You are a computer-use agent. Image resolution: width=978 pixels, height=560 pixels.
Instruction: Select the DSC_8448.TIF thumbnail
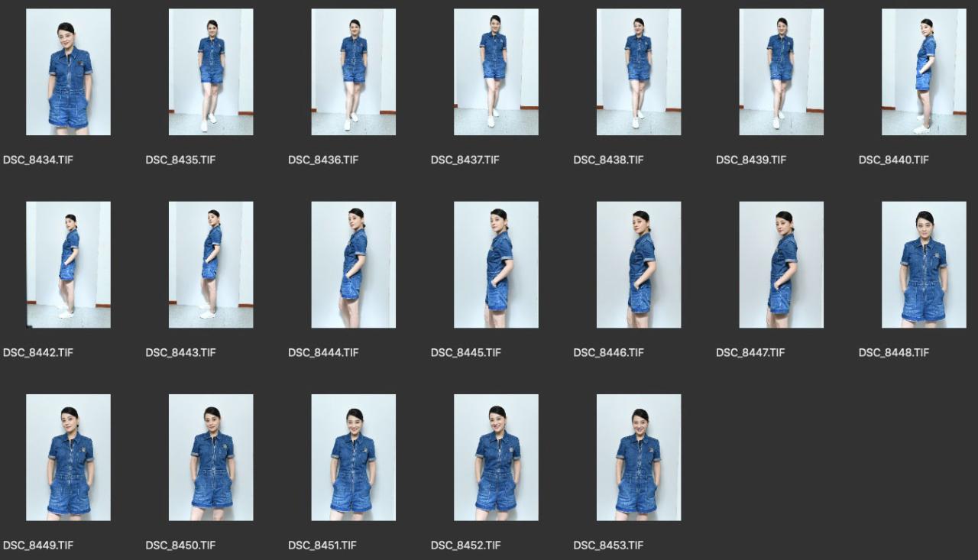pos(924,264)
